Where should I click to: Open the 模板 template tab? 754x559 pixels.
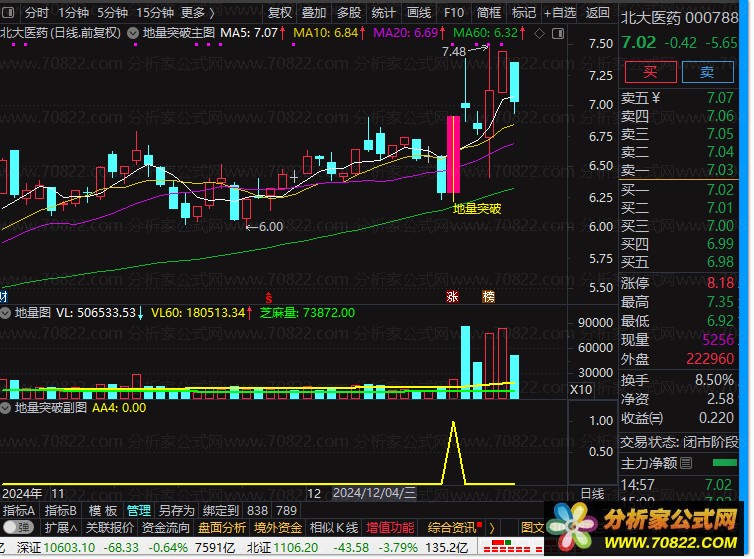pyautogui.click(x=103, y=510)
